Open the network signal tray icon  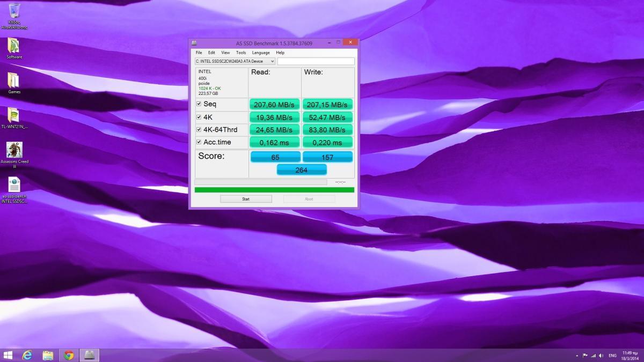(593, 355)
